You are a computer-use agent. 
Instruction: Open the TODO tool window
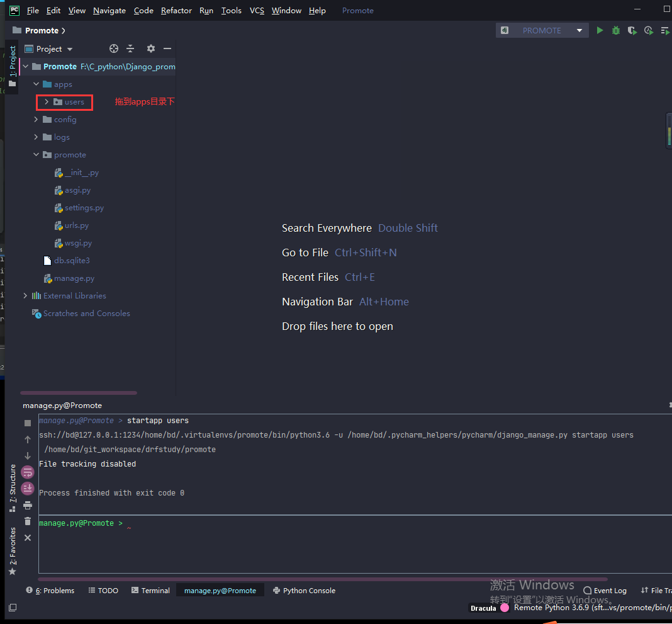(103, 591)
